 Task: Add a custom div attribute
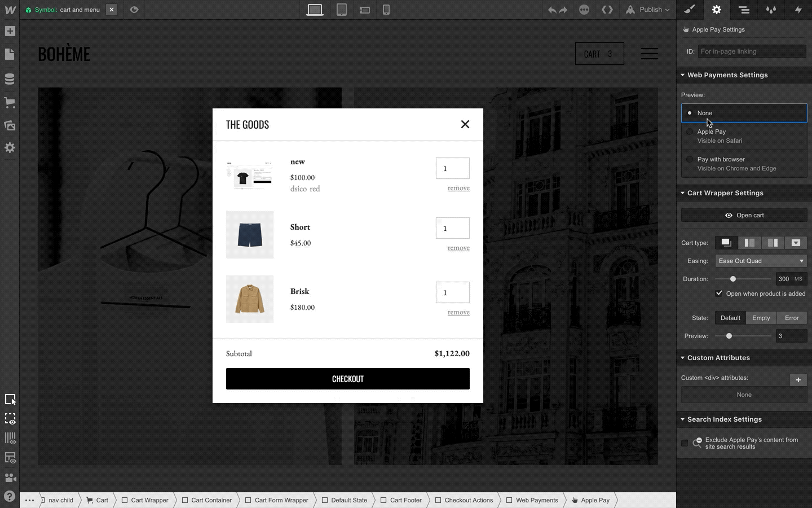(798, 380)
